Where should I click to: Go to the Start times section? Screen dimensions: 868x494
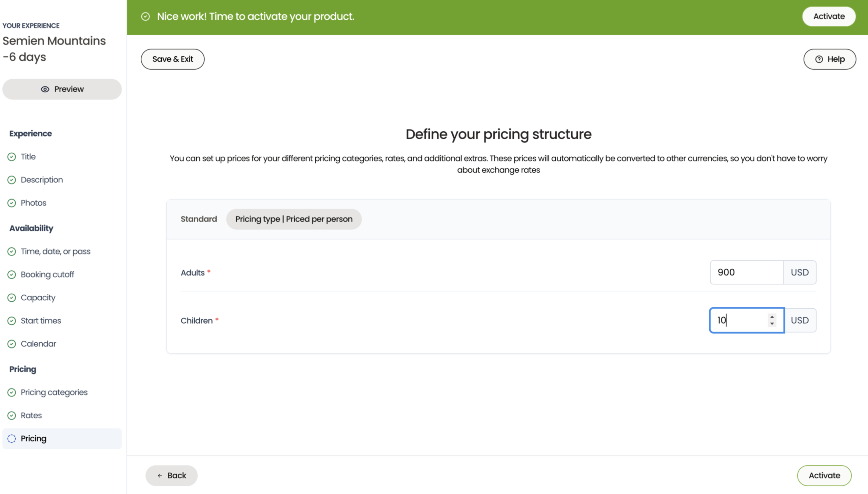(x=41, y=321)
